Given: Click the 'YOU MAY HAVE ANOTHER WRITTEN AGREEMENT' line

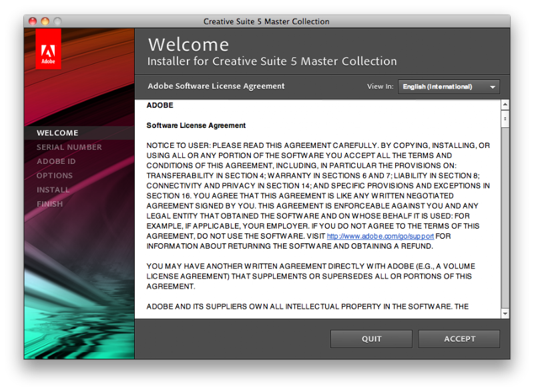Looking at the screenshot, I should pyautogui.click(x=310, y=266).
